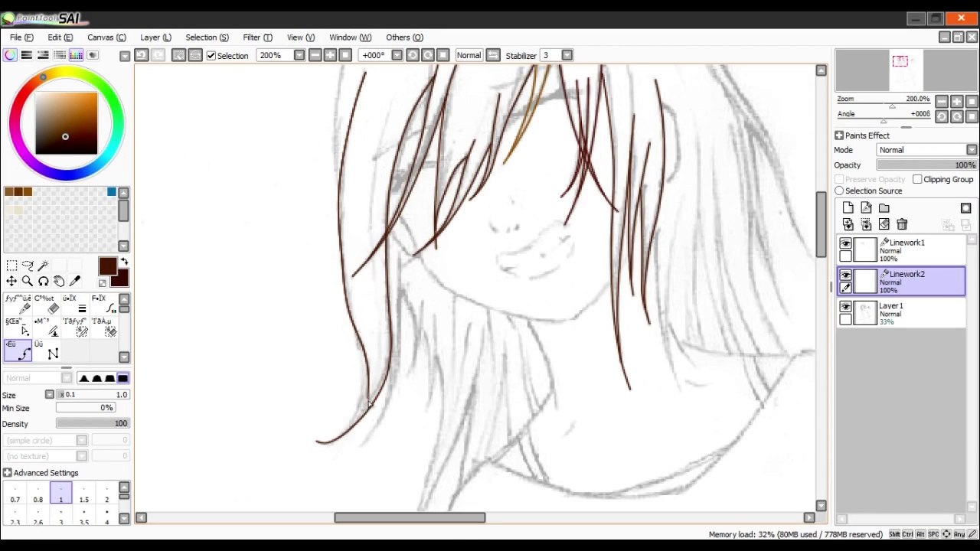The height and width of the screenshot is (551, 980).
Task: Select the Magic Wand tool
Action: (x=44, y=266)
